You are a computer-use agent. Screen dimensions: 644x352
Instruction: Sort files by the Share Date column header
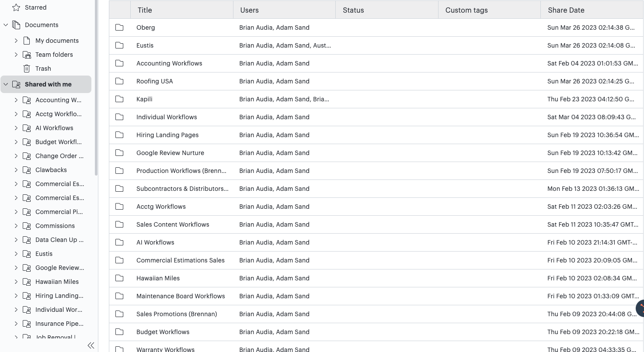(x=565, y=10)
